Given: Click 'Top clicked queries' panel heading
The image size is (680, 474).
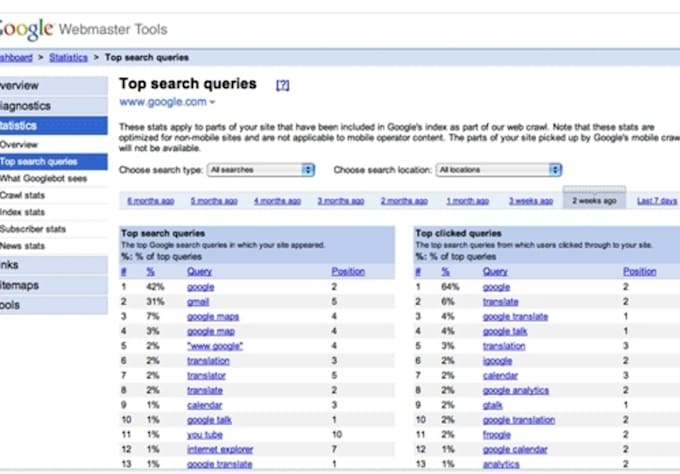Looking at the screenshot, I should pyautogui.click(x=458, y=233).
